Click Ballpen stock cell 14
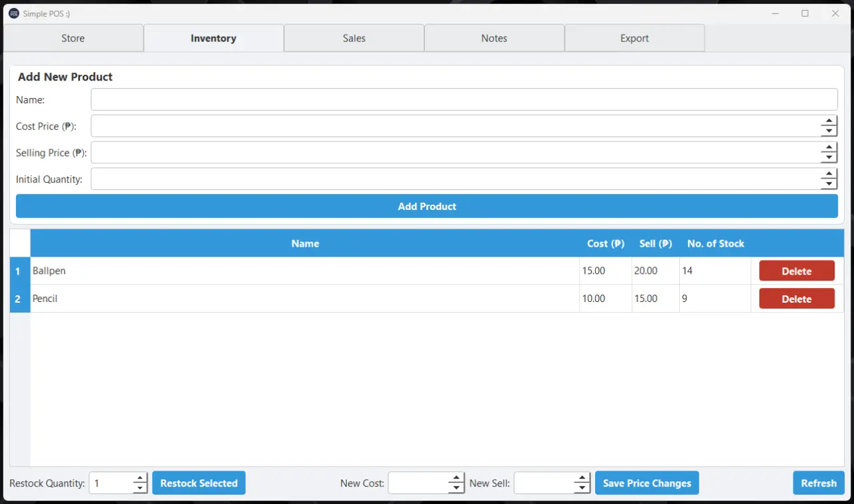 715,271
